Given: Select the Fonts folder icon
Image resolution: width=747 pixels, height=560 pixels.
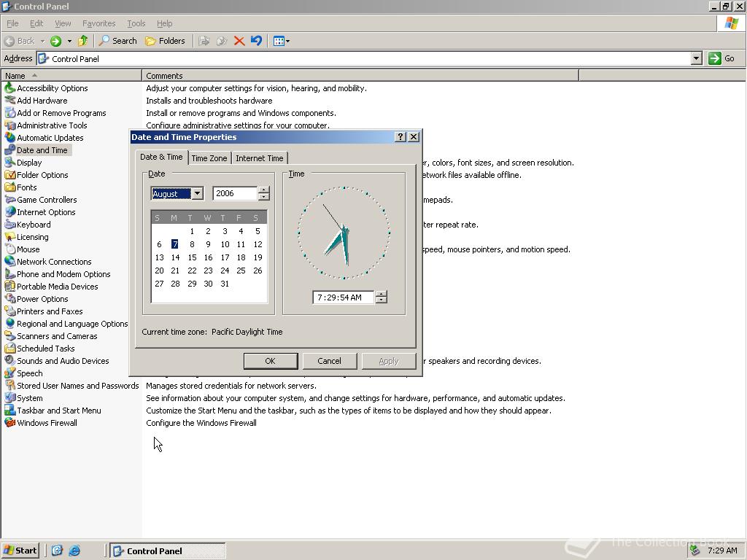Looking at the screenshot, I should tap(10, 187).
